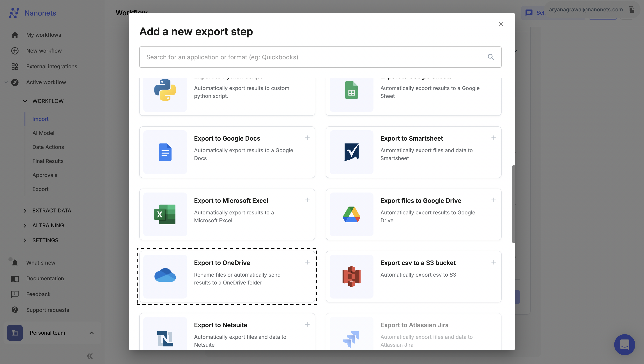Open My workflows home icon
Image resolution: width=644 pixels, height=364 pixels.
[15, 35]
